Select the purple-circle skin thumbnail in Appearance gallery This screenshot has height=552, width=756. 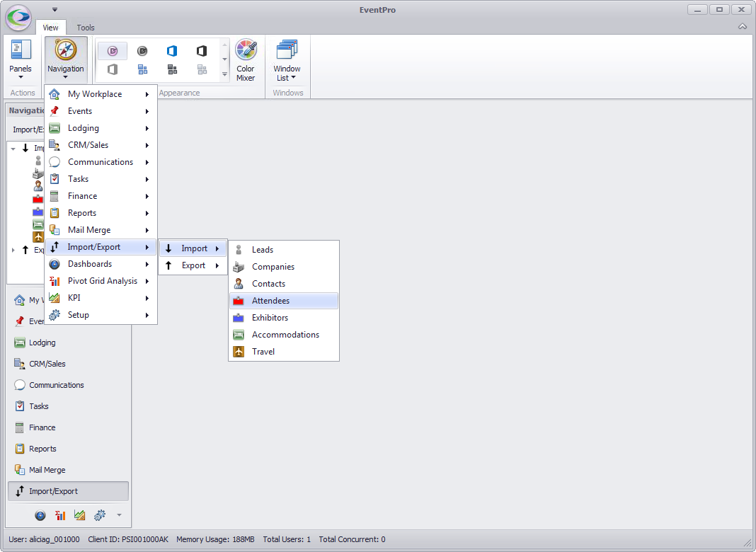pyautogui.click(x=113, y=51)
